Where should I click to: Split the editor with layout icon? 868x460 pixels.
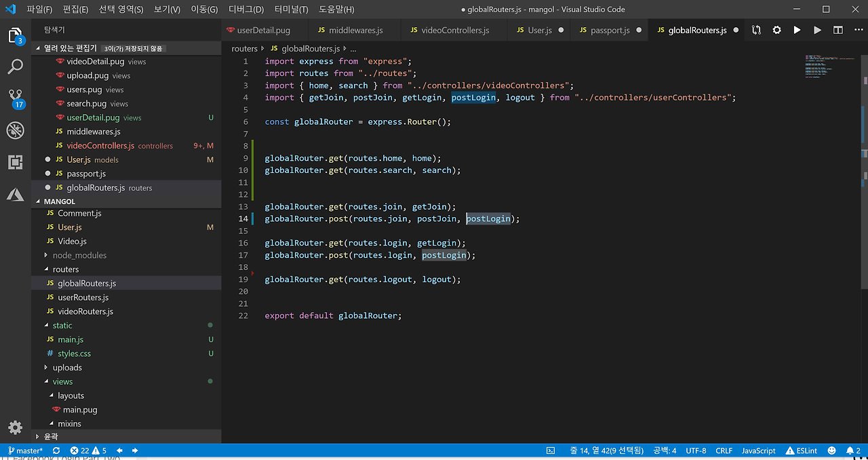click(838, 30)
